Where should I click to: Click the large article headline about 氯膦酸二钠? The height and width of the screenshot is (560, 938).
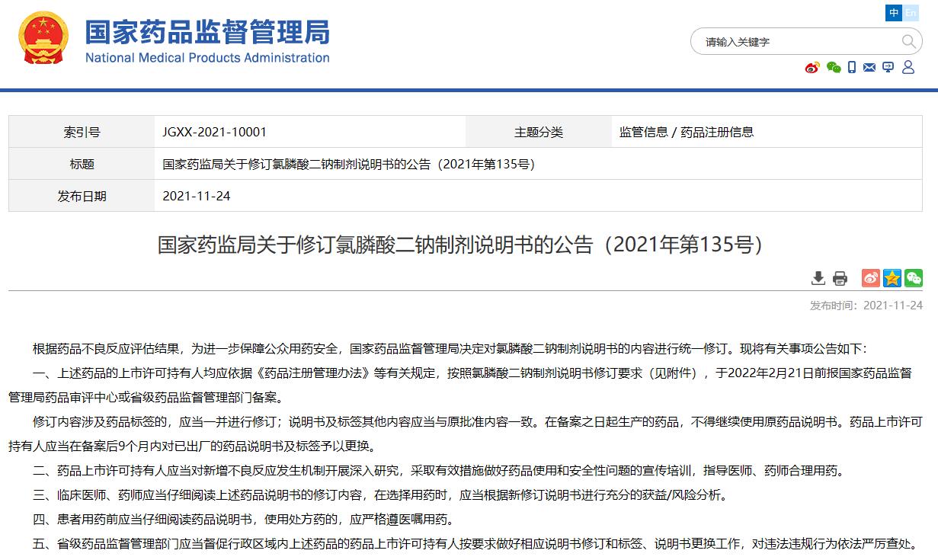point(459,245)
